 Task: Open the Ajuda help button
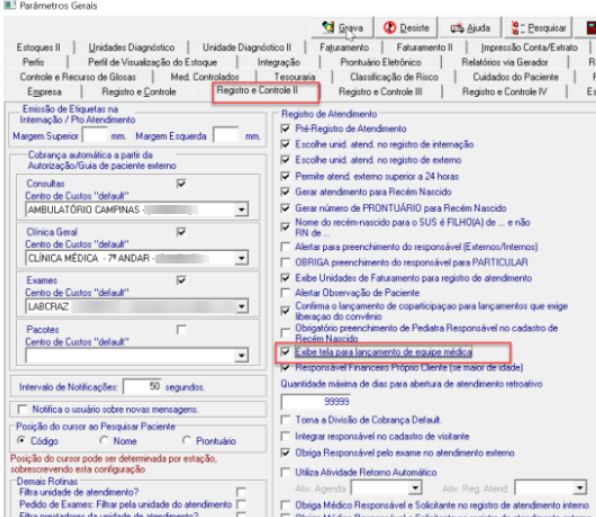click(x=470, y=27)
